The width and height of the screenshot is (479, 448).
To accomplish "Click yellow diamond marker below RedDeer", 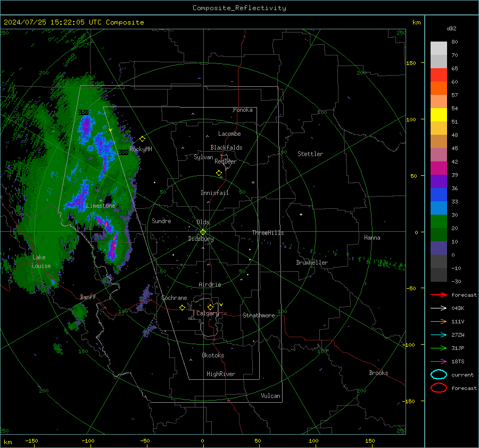I will click(x=219, y=173).
